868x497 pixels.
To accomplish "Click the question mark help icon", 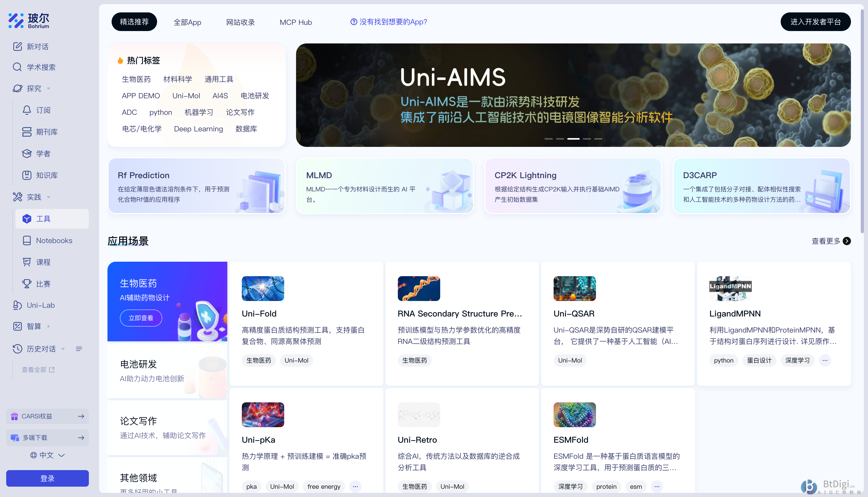I will click(354, 22).
